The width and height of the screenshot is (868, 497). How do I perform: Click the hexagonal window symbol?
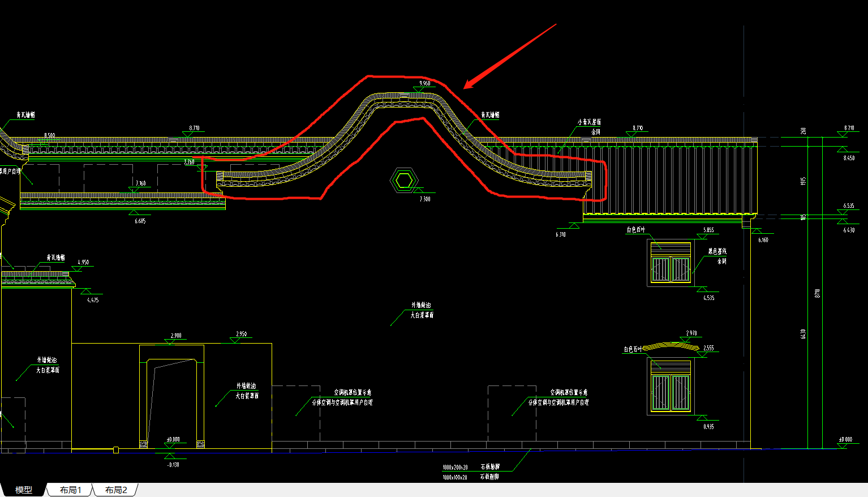[x=404, y=181]
